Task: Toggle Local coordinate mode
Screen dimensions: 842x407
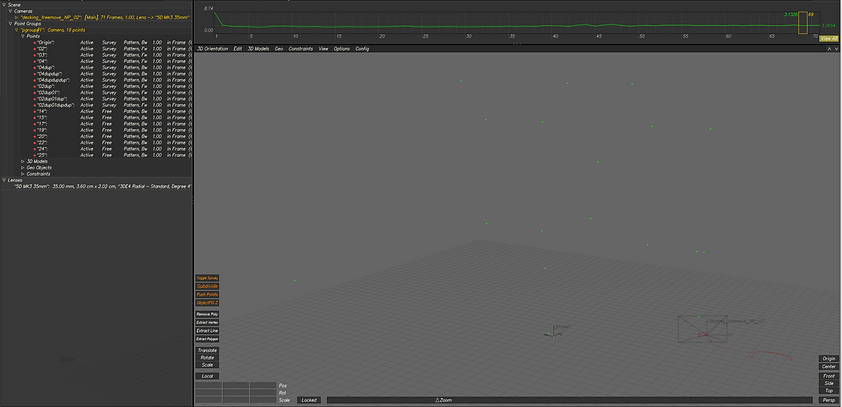Action: click(x=207, y=376)
